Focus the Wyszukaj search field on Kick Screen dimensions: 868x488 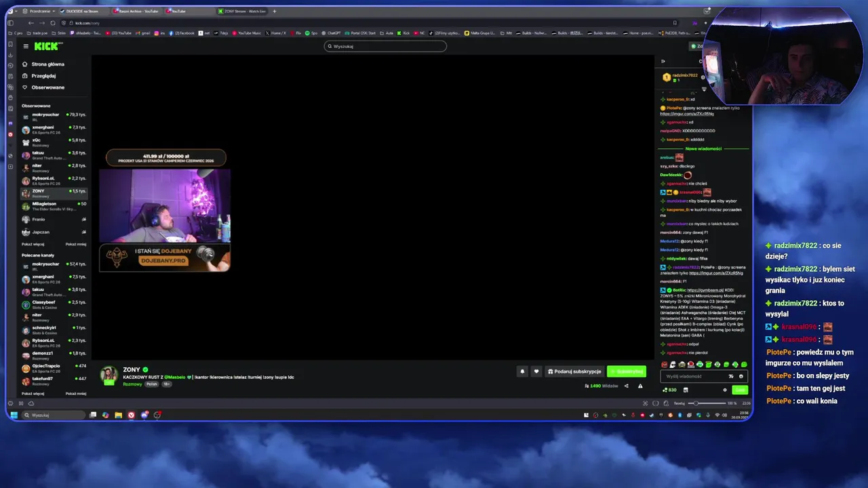click(x=385, y=46)
